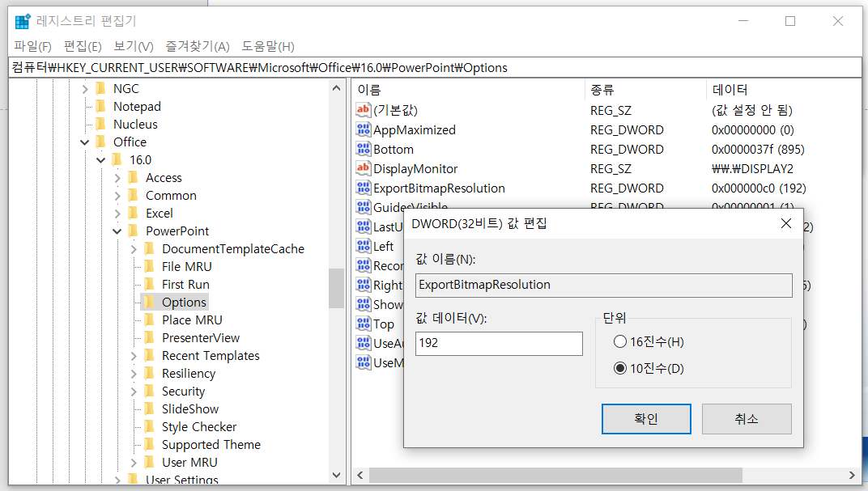The image size is (868, 491).
Task: Close the DWORD edit dialog
Action: click(786, 223)
